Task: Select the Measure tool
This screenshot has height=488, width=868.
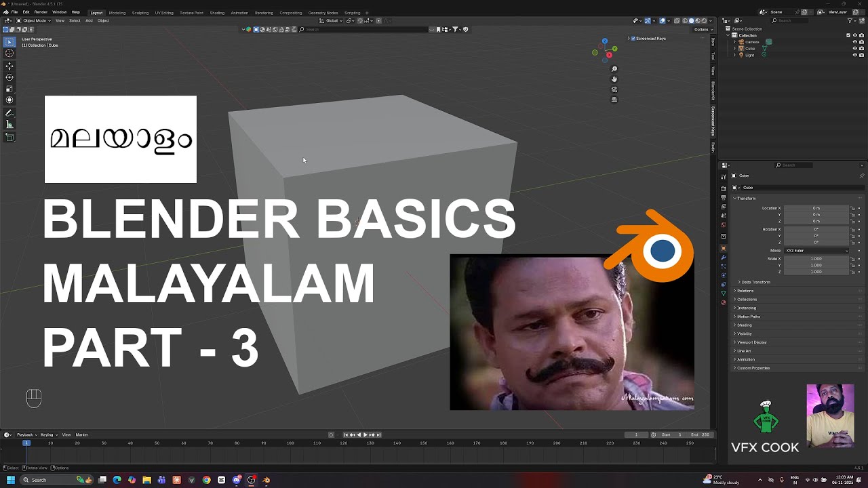Action: point(9,125)
